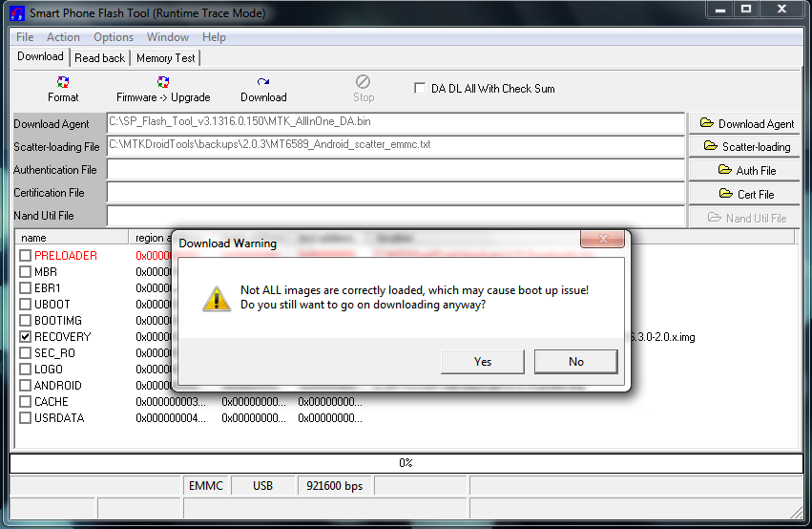Viewport: 812px width, 529px height.
Task: Open the Action menu
Action: pyautogui.click(x=63, y=37)
